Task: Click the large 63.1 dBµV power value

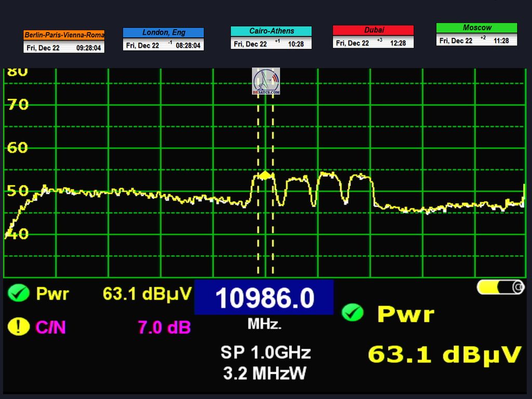Action: click(444, 355)
